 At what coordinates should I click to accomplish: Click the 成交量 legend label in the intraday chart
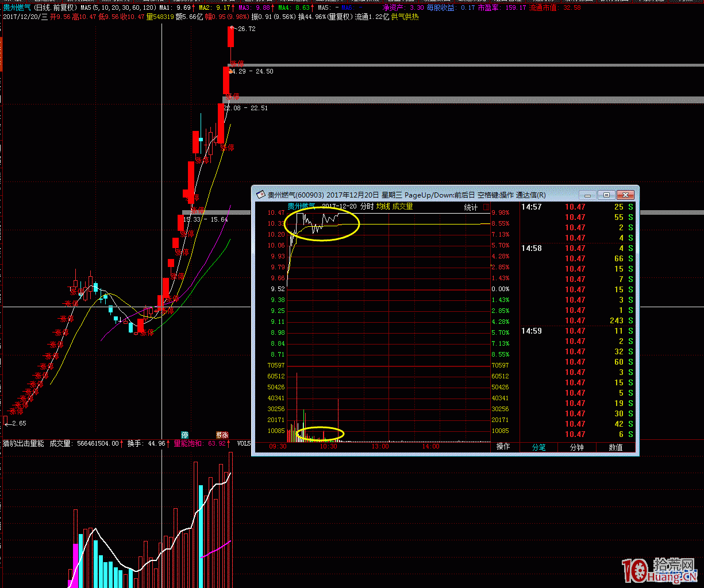tap(402, 206)
